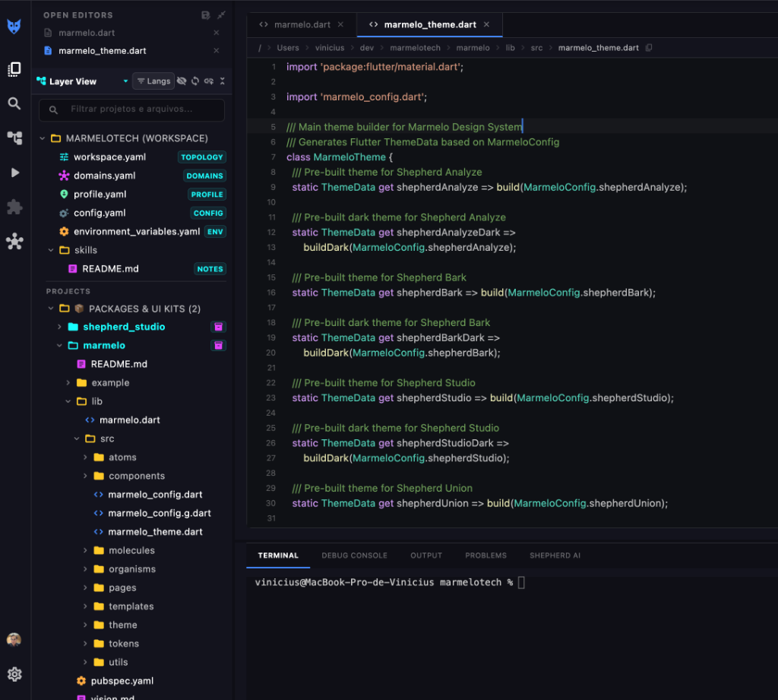Click the Filtrar projetos e arquivos search field
The height and width of the screenshot is (700, 778).
(131, 109)
